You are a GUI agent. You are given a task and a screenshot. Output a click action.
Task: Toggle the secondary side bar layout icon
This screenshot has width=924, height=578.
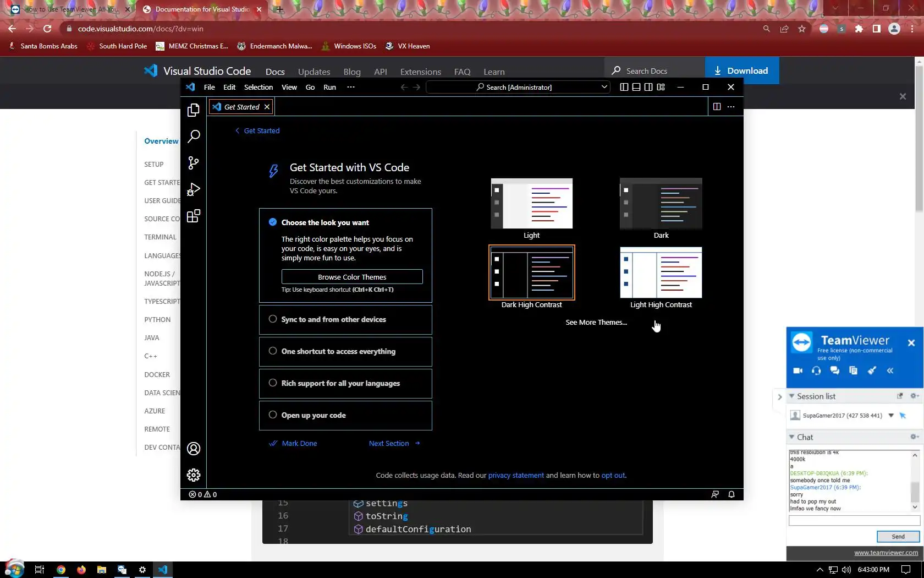[x=648, y=87]
